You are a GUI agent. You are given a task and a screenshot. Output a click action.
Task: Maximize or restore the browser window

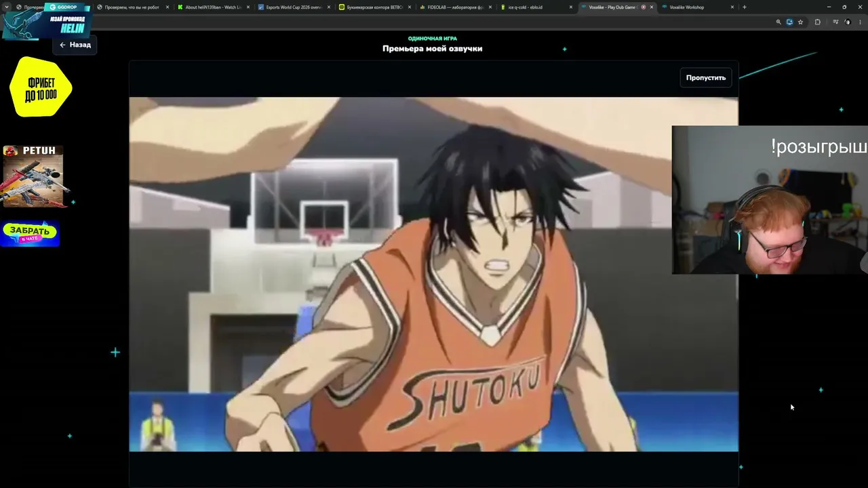844,7
